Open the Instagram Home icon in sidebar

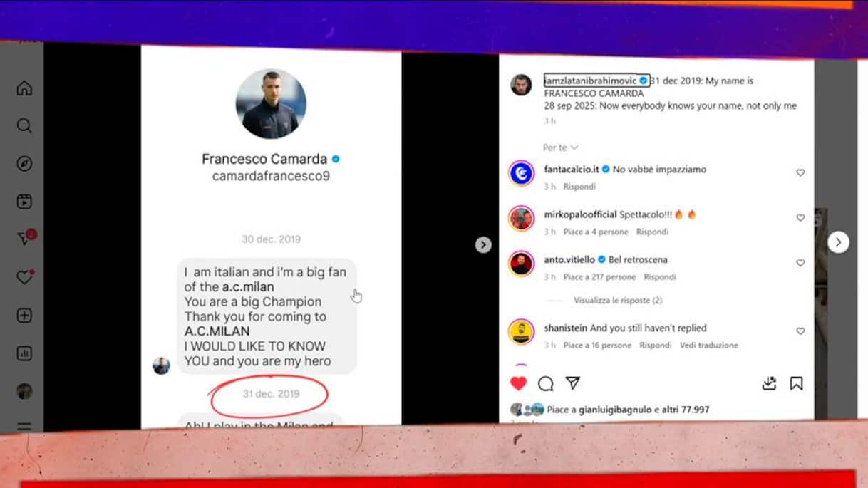(24, 88)
